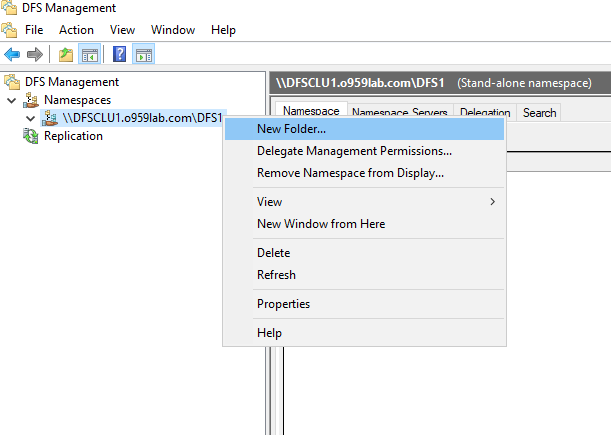The width and height of the screenshot is (611, 435).
Task: Click the DFS Management title bar icon
Action: click(x=9, y=7)
